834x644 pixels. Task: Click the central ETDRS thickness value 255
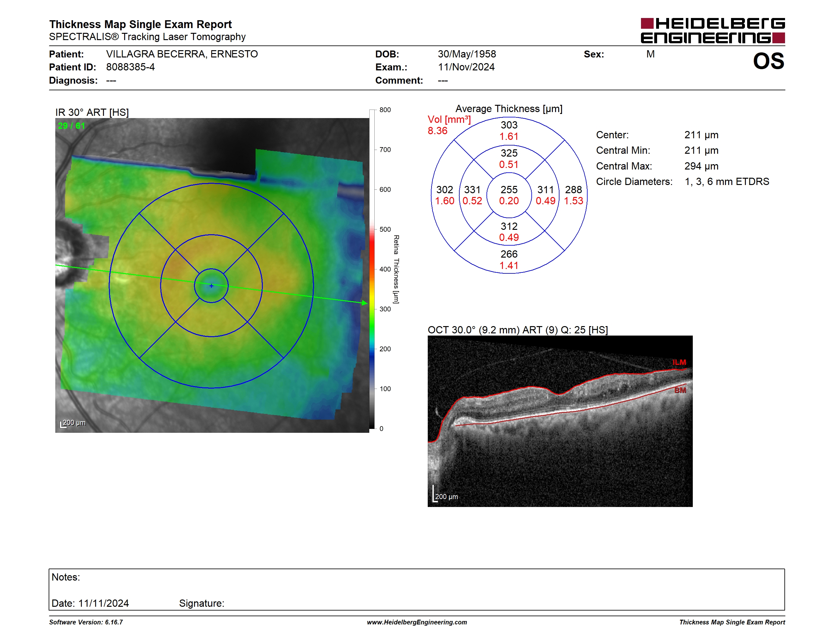pyautogui.click(x=509, y=190)
